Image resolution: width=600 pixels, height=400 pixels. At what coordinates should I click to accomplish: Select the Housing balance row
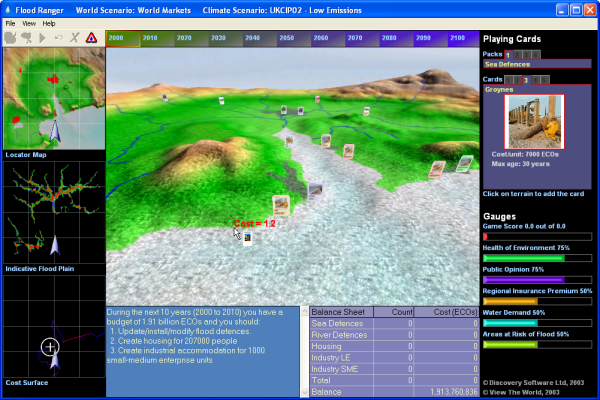click(394, 346)
